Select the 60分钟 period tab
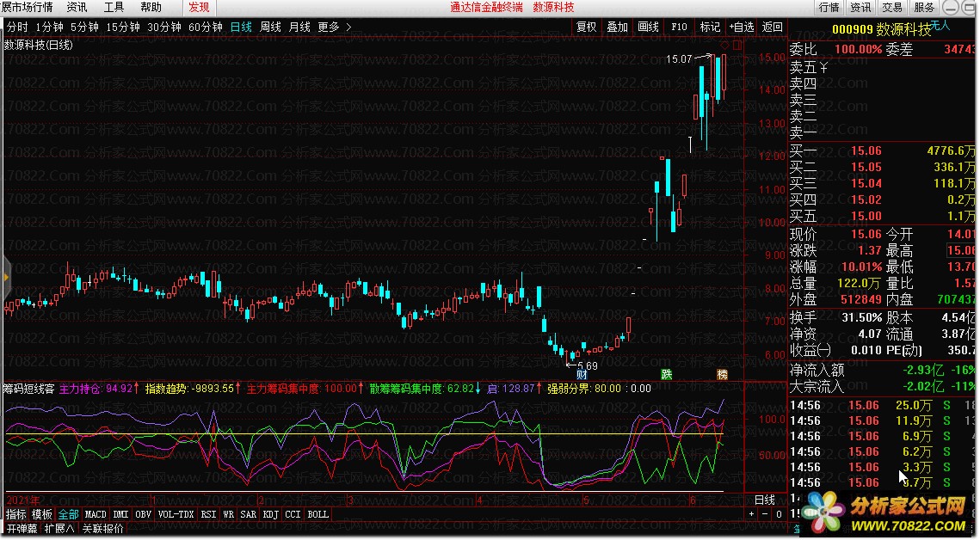This screenshot has height=540, width=980. point(206,27)
